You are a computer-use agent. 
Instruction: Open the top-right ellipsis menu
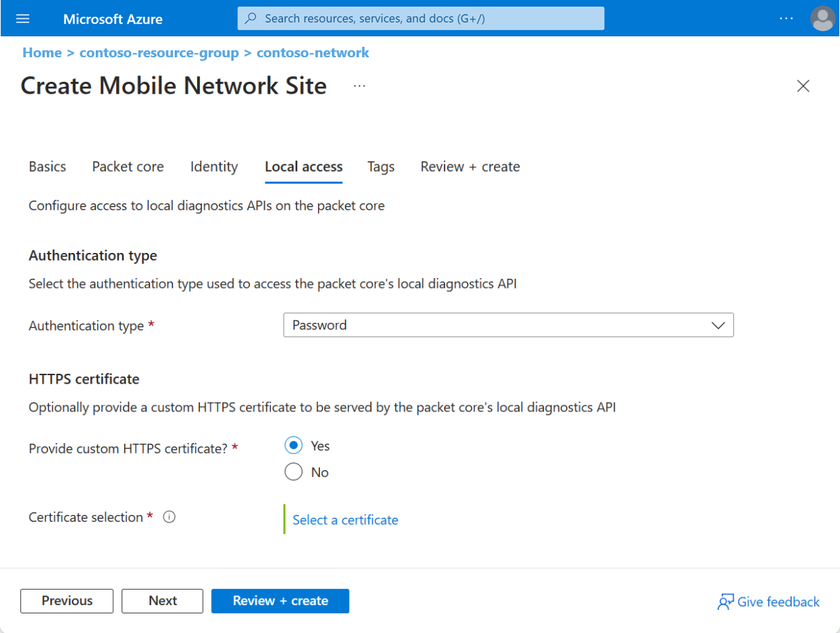(x=785, y=18)
